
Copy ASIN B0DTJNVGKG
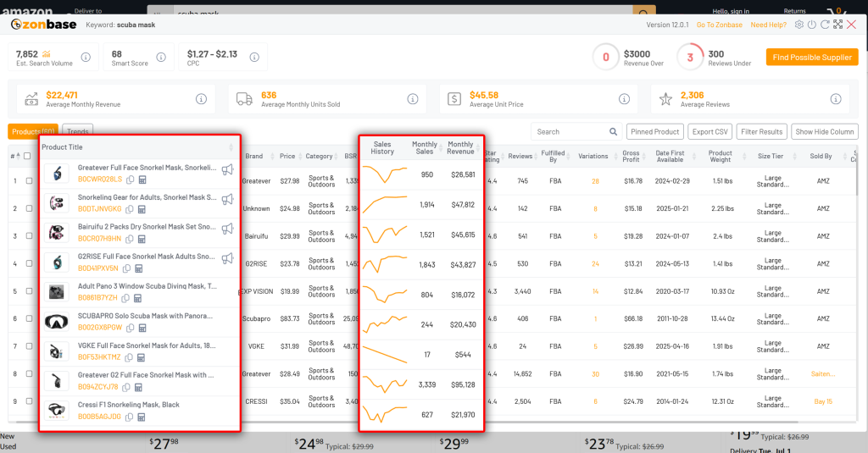[129, 209]
